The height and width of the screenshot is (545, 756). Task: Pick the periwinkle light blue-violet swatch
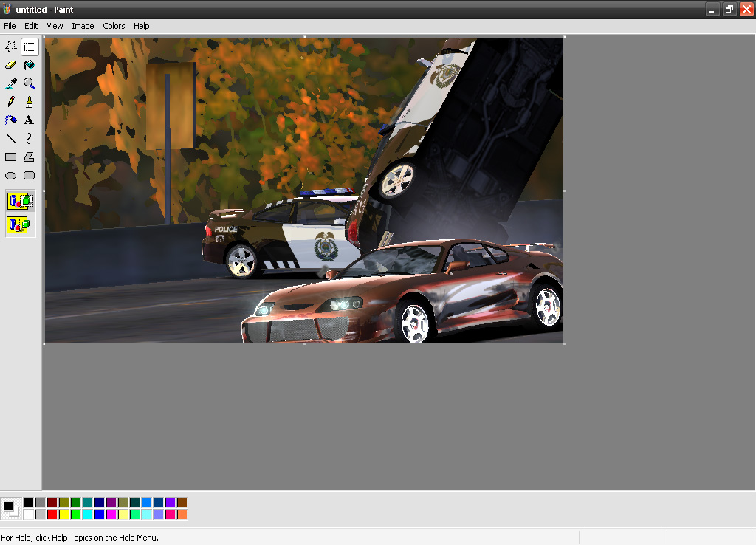[158, 515]
